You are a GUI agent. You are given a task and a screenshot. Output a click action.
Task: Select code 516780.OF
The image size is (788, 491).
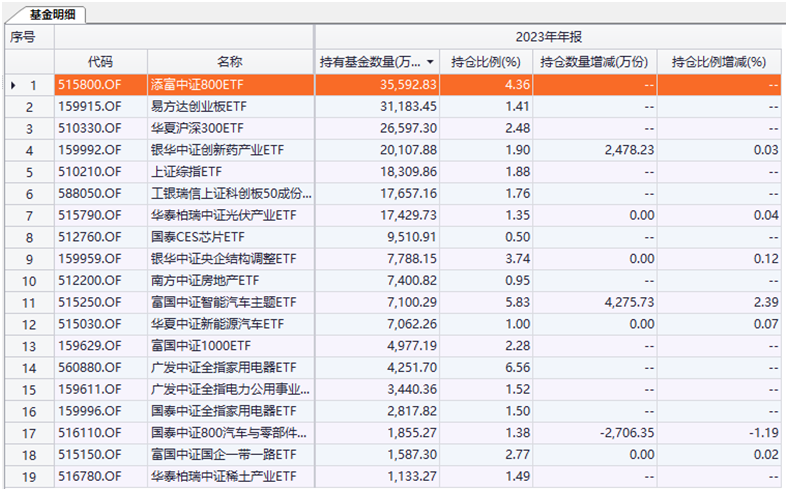pyautogui.click(x=89, y=476)
